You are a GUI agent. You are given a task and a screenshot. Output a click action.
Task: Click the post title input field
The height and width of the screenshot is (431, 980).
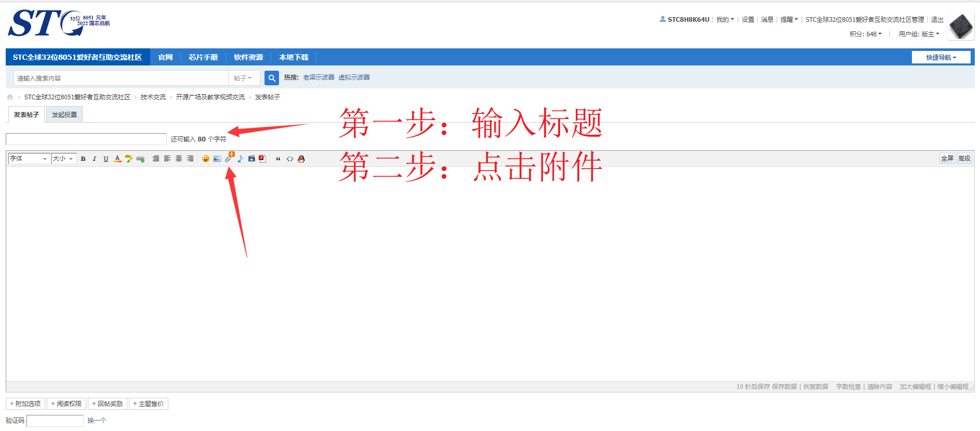(86, 139)
